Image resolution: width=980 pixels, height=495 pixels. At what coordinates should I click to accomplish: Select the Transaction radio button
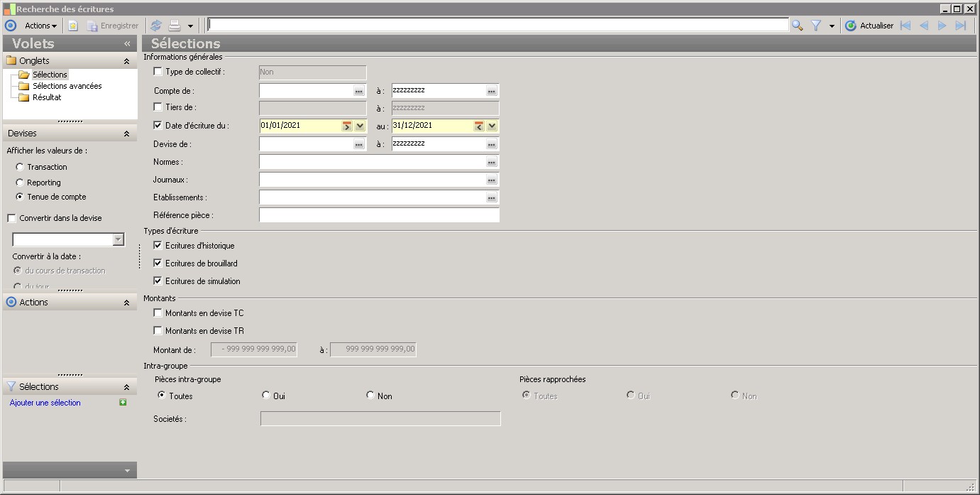tap(20, 167)
